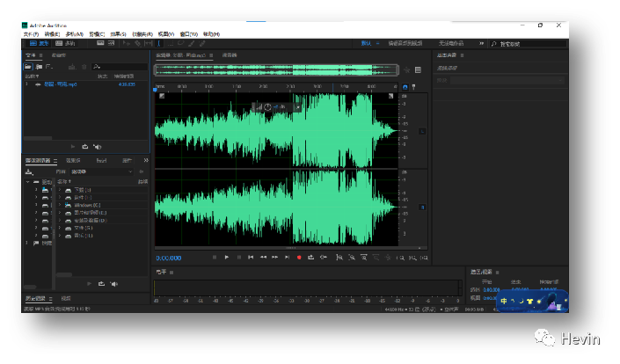The image size is (620, 364).
Task: Toggle auto-play in Files panel
Action: tap(98, 147)
